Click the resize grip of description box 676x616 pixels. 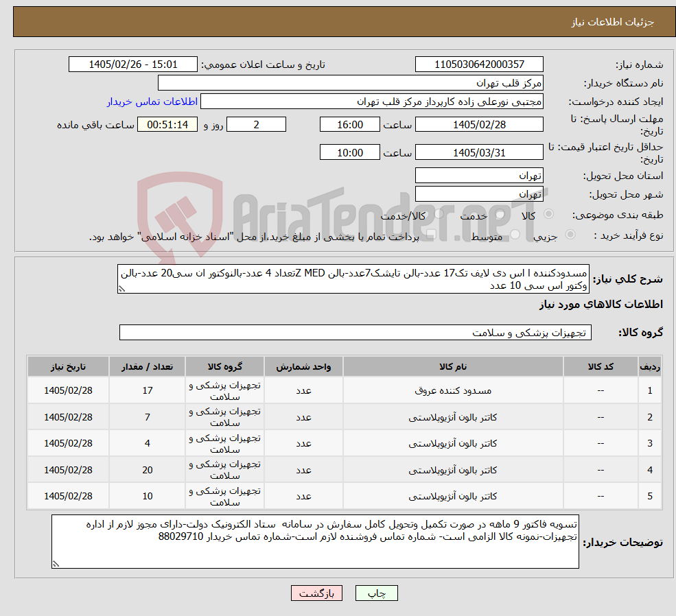pyautogui.click(x=121, y=289)
